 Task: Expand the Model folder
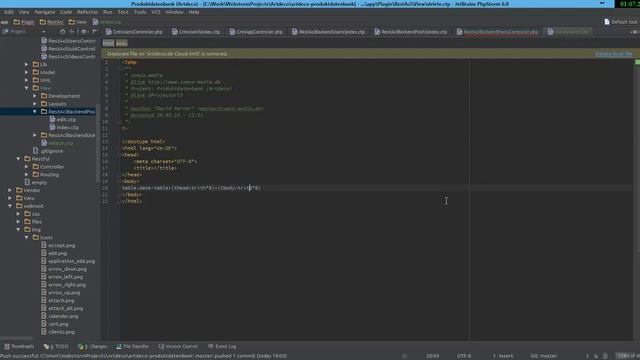tap(27, 72)
